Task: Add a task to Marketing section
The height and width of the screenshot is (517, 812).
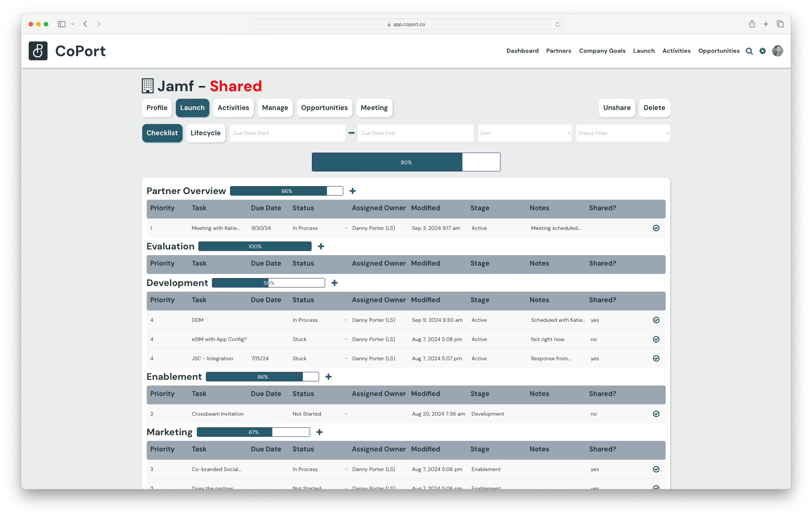Action: click(x=320, y=432)
